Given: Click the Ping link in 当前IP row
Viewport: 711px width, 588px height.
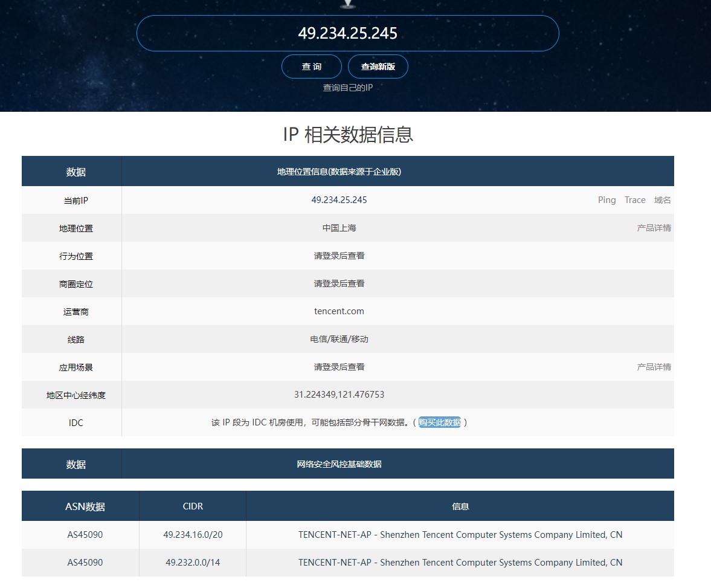Looking at the screenshot, I should [x=606, y=200].
